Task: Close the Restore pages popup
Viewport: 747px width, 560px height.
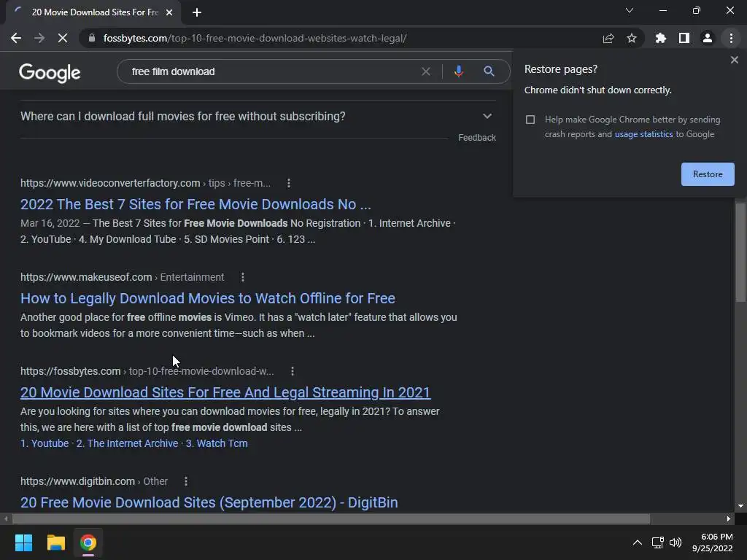Action: click(x=734, y=60)
